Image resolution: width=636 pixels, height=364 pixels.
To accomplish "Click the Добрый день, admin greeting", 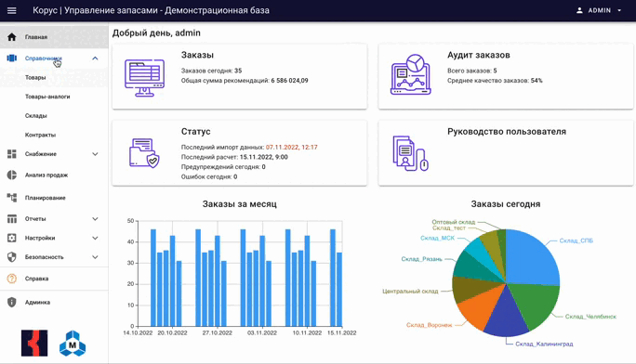I will point(156,33).
